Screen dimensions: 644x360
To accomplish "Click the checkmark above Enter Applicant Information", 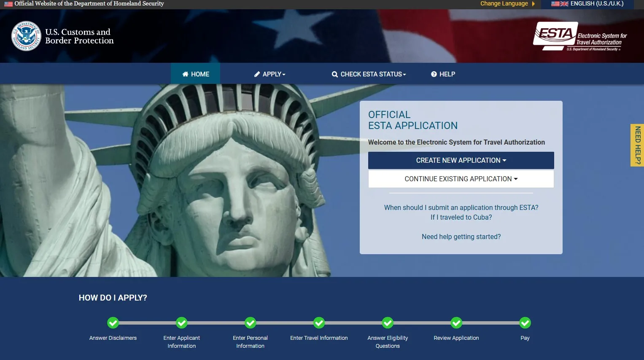I will (181, 323).
